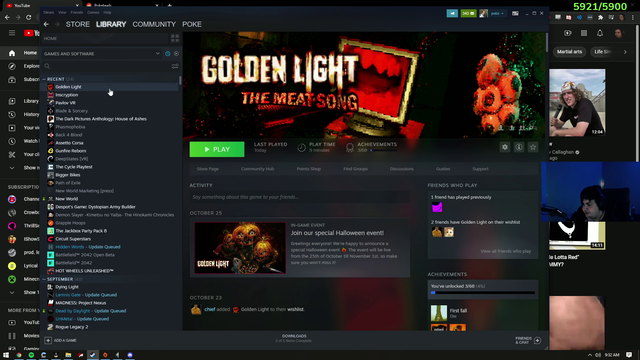
Task: Select Rogue Legacy 2 in the games list
Action: (x=72, y=327)
